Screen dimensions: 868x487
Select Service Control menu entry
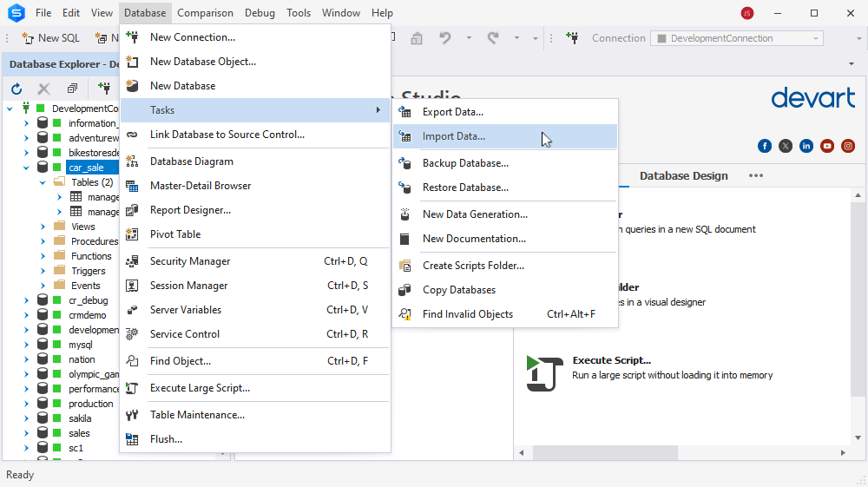point(255,334)
